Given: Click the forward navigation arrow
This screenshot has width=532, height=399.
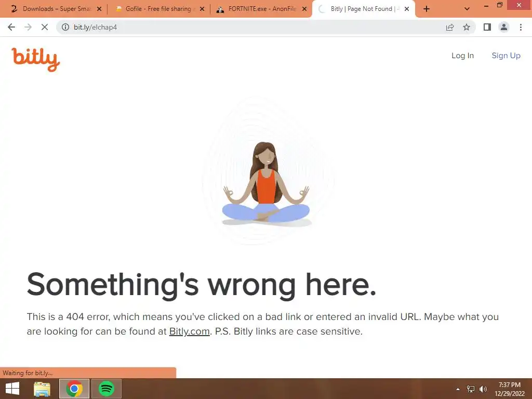Looking at the screenshot, I should [x=28, y=27].
